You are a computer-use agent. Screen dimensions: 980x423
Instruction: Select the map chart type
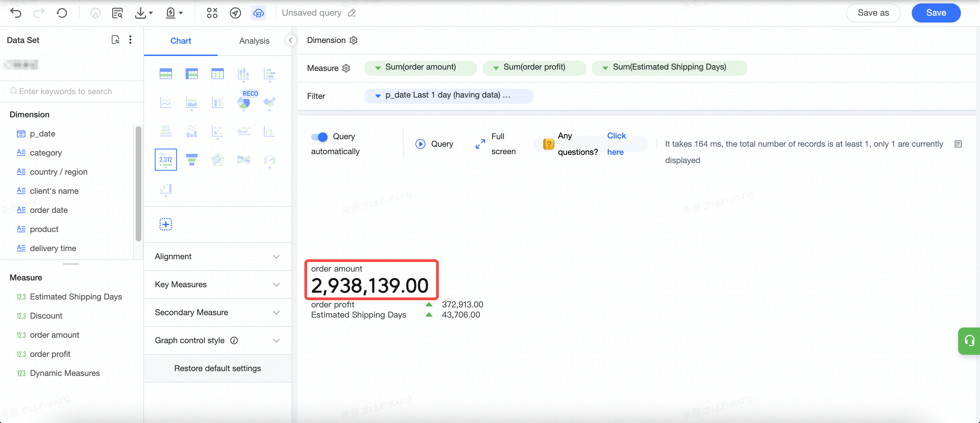pos(269,103)
